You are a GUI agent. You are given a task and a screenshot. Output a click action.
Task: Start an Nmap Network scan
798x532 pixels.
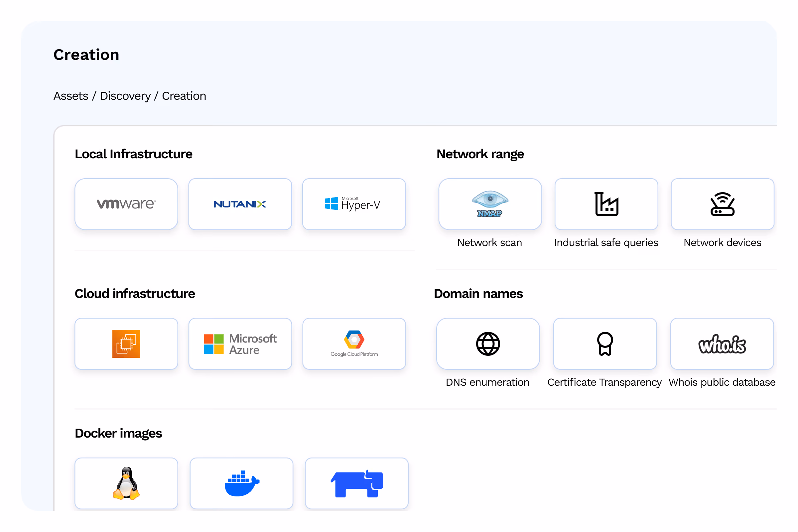(x=490, y=204)
